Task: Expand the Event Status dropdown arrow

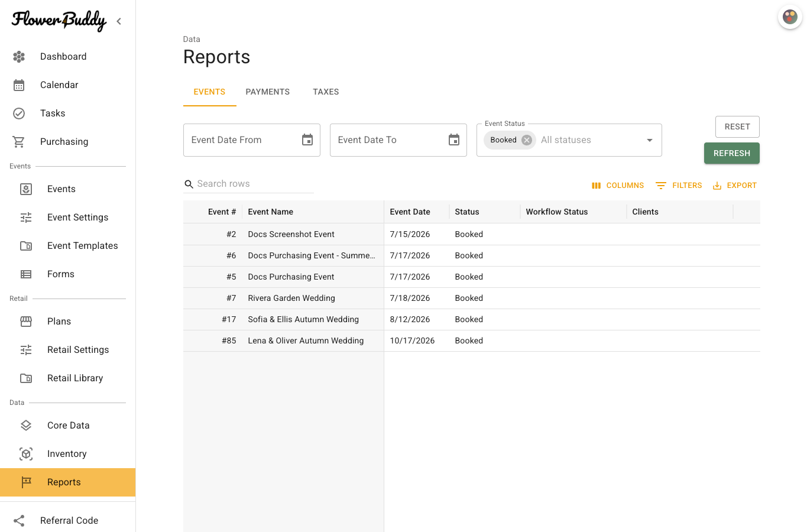Action: 650,140
